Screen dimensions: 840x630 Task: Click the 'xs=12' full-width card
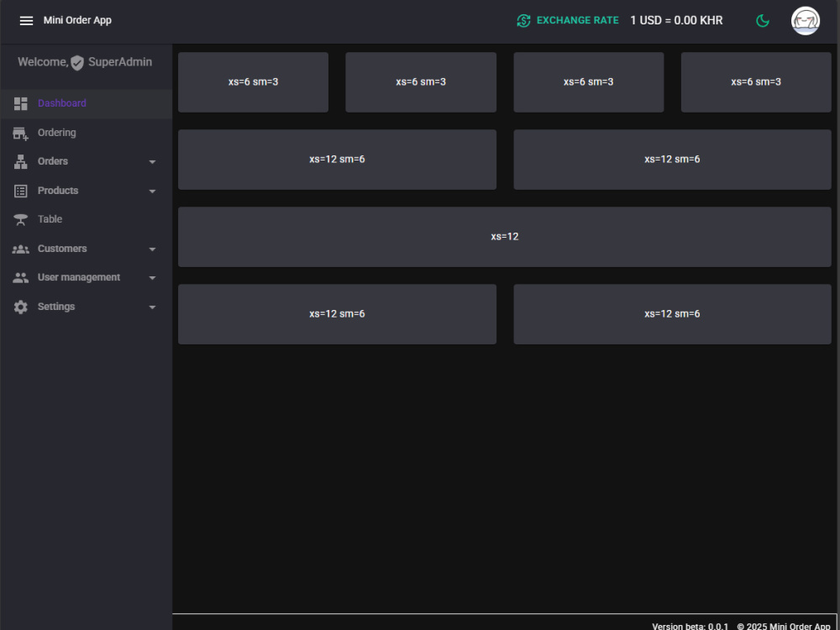pos(505,237)
